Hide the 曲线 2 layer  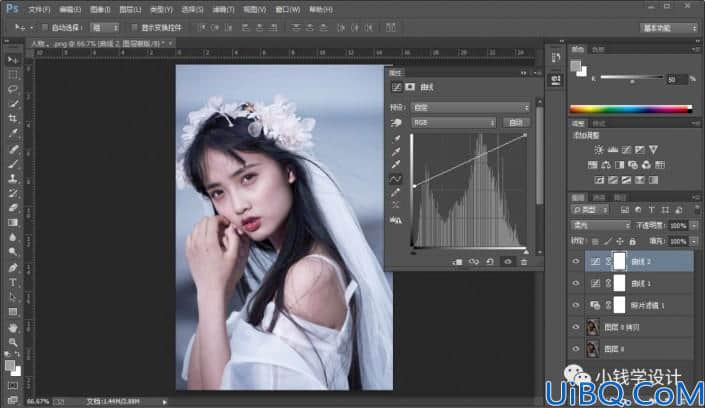coord(576,261)
